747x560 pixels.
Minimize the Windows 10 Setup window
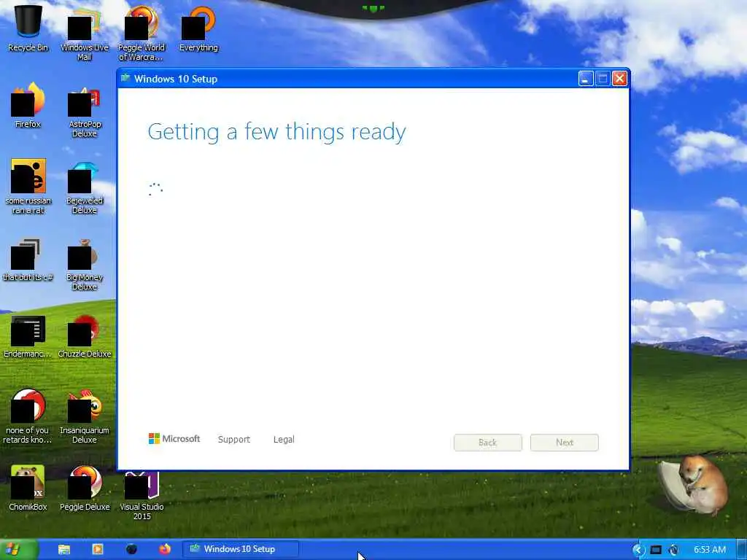coord(586,79)
